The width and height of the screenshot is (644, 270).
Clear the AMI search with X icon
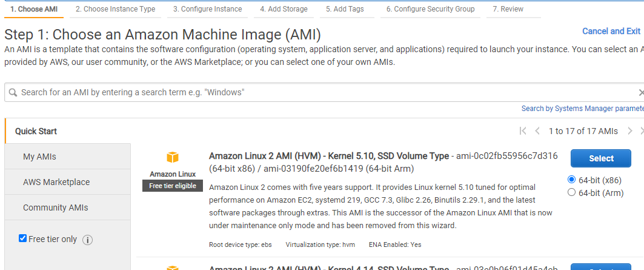coord(641,92)
